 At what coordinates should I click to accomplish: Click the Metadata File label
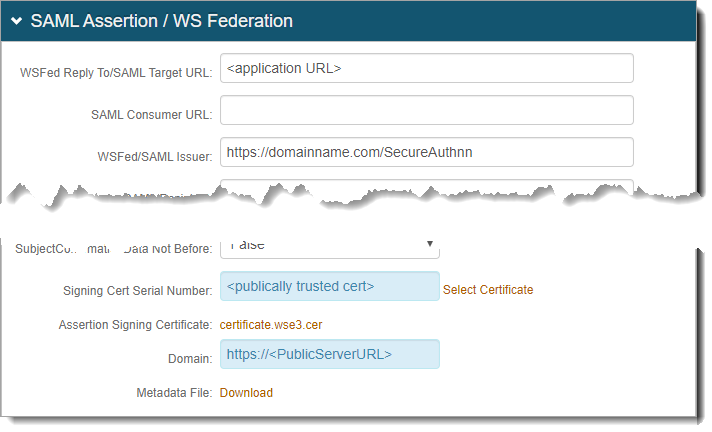click(x=173, y=393)
